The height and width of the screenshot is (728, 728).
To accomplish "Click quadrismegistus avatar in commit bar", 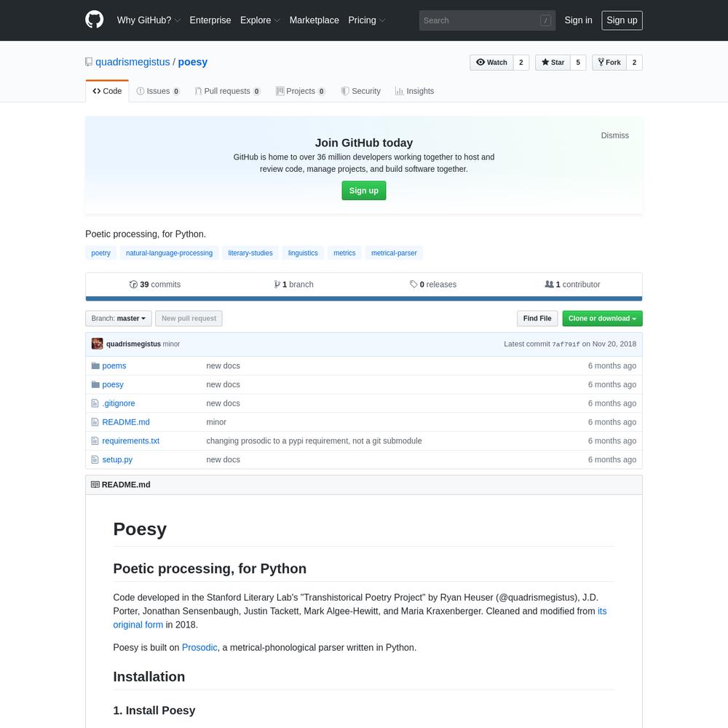I will pos(97,344).
